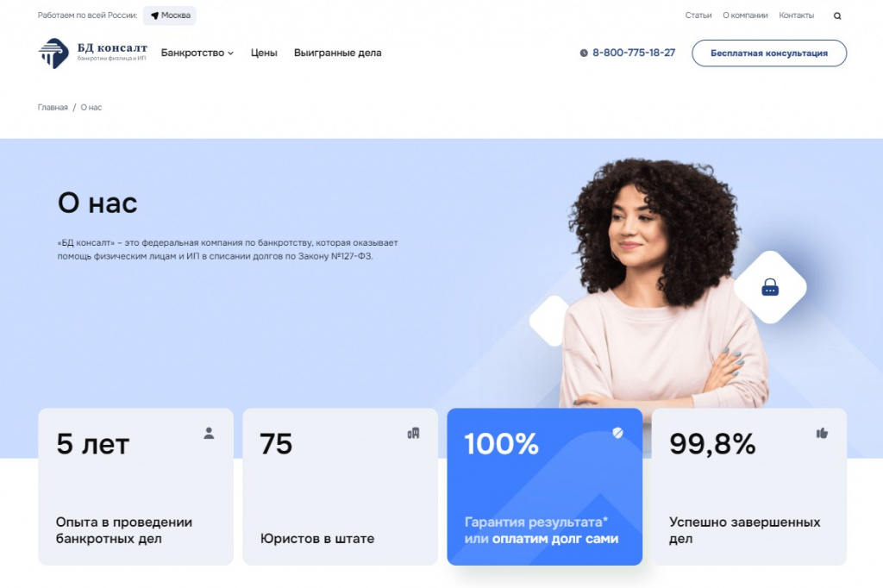
Task: Open the Цены menu item
Action: [x=264, y=53]
